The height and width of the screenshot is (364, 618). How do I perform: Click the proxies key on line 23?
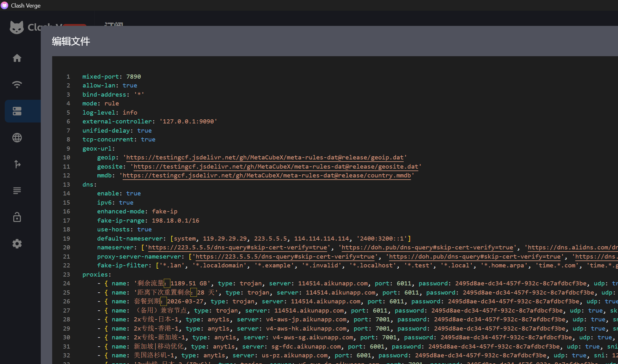(x=95, y=275)
